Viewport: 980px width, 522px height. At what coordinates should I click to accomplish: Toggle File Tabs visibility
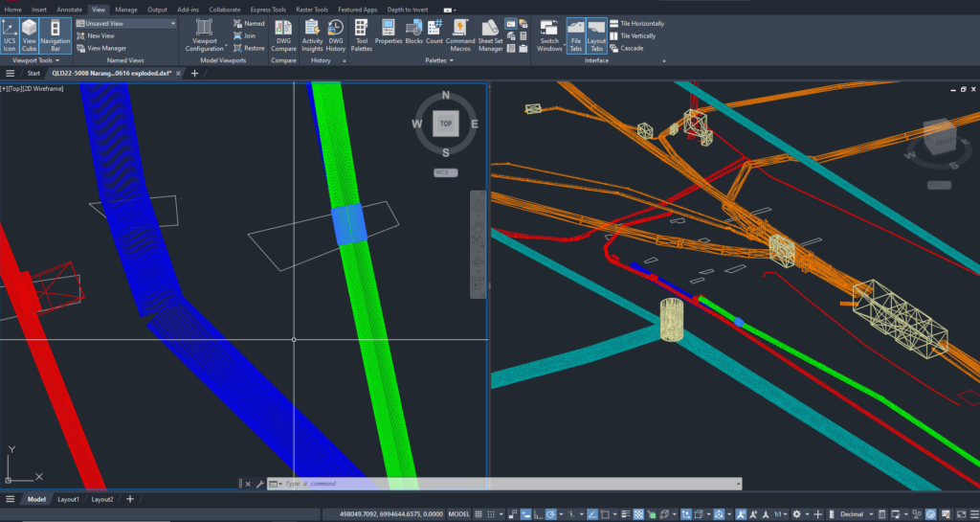pyautogui.click(x=575, y=34)
